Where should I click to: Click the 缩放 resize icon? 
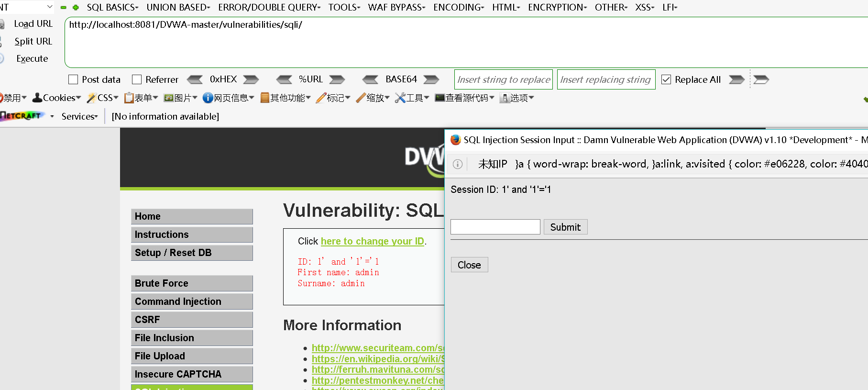[x=361, y=98]
